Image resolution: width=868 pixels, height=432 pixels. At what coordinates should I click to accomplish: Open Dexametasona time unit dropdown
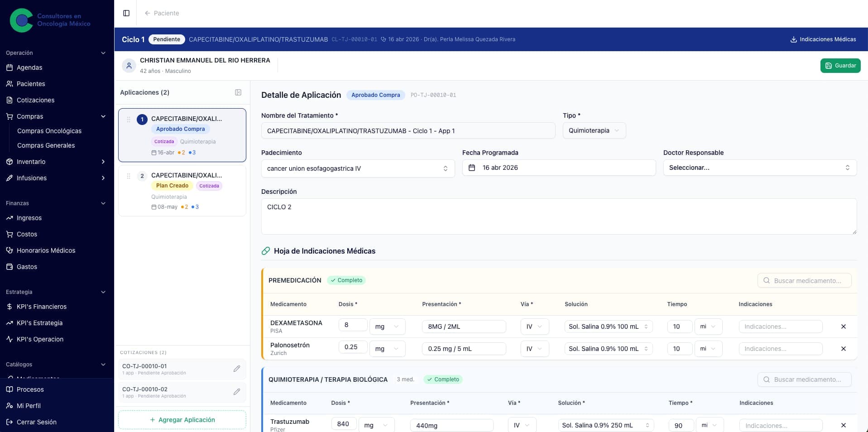pos(708,326)
